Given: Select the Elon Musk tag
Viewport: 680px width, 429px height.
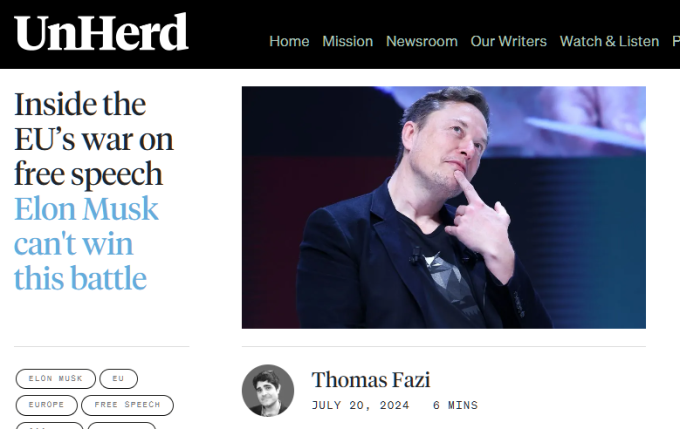Looking at the screenshot, I should point(55,379).
